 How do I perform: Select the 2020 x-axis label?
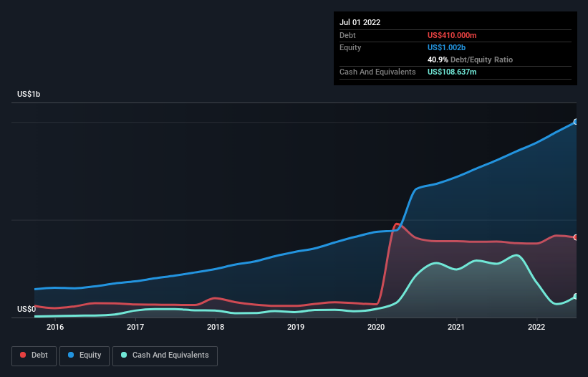(x=376, y=327)
